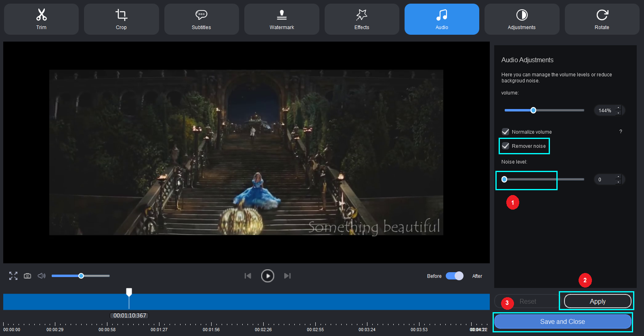Screen dimensions: 644x336
Task: Take a snapshot with the camera icon
Action: click(27, 276)
